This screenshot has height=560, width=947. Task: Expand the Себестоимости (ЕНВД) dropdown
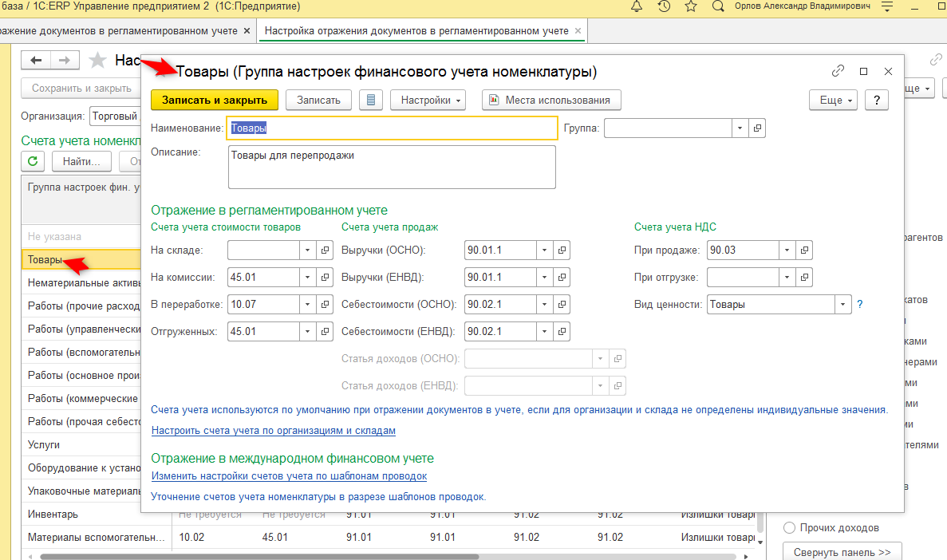pyautogui.click(x=544, y=332)
